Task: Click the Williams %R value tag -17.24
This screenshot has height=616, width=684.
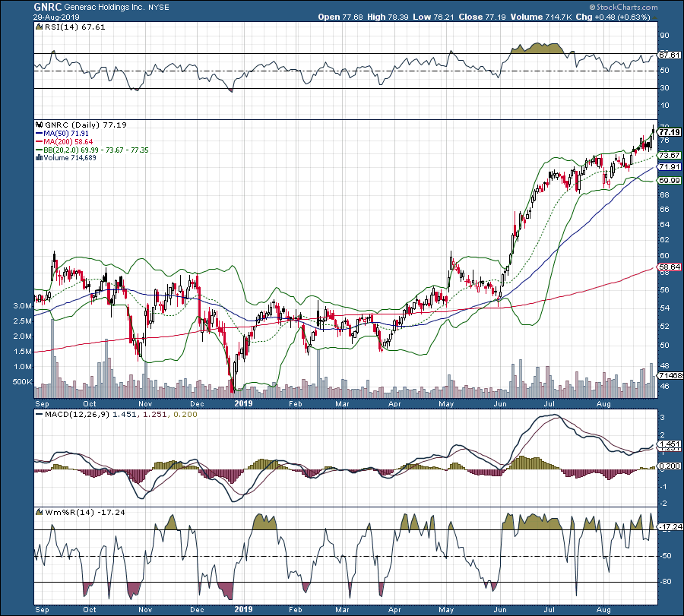Action: 670,527
